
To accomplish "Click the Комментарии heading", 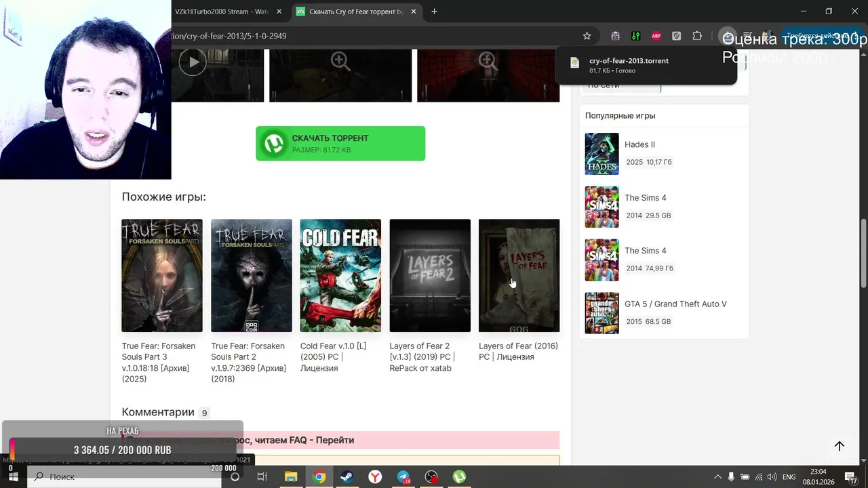I will (x=158, y=412).
